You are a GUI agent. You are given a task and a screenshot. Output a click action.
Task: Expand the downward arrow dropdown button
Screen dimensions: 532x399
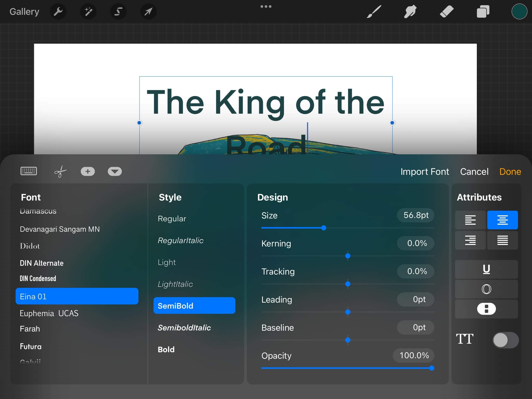tap(115, 171)
